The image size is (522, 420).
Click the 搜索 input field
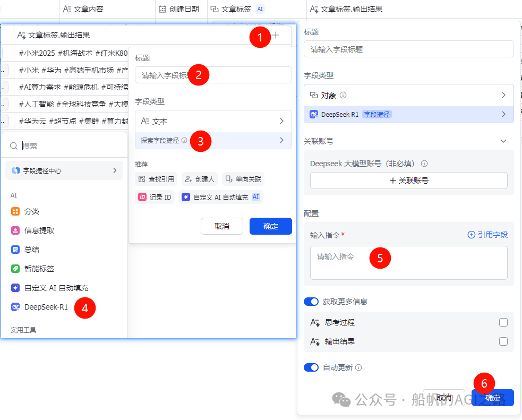point(65,146)
